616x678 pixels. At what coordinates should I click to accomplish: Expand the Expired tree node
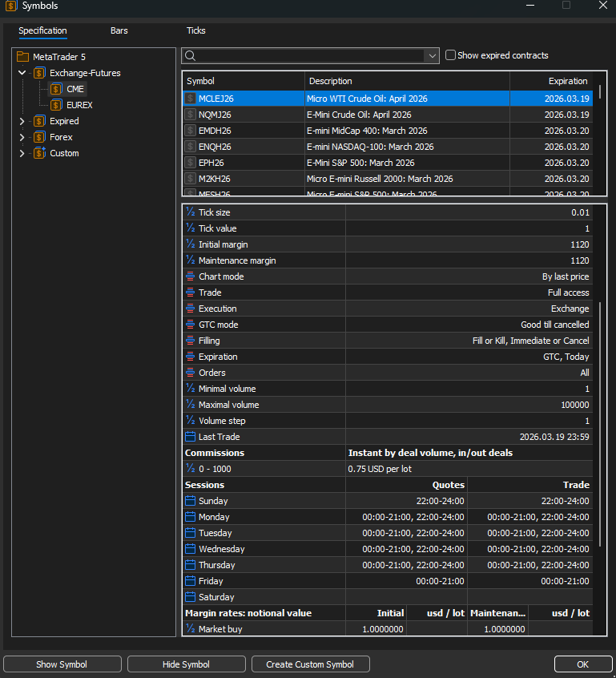[x=22, y=121]
